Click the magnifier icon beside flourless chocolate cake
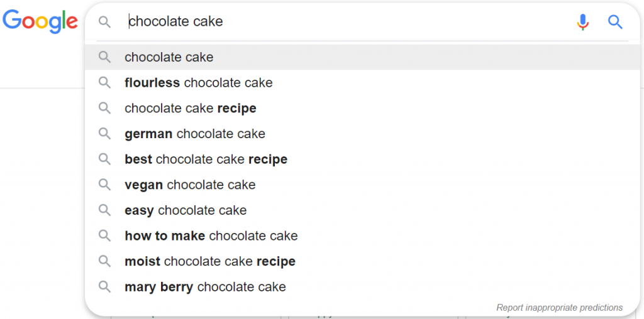The height and width of the screenshot is (319, 644). click(105, 83)
